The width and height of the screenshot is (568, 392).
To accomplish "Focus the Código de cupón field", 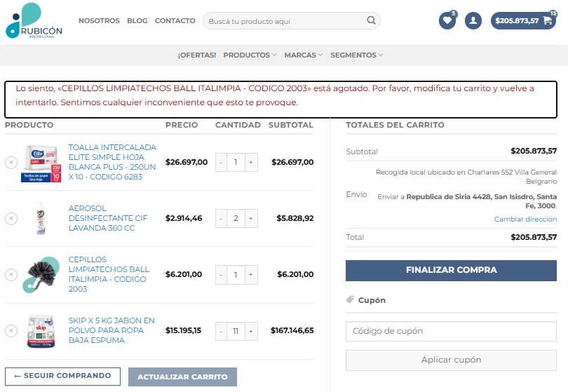I will click(x=451, y=331).
